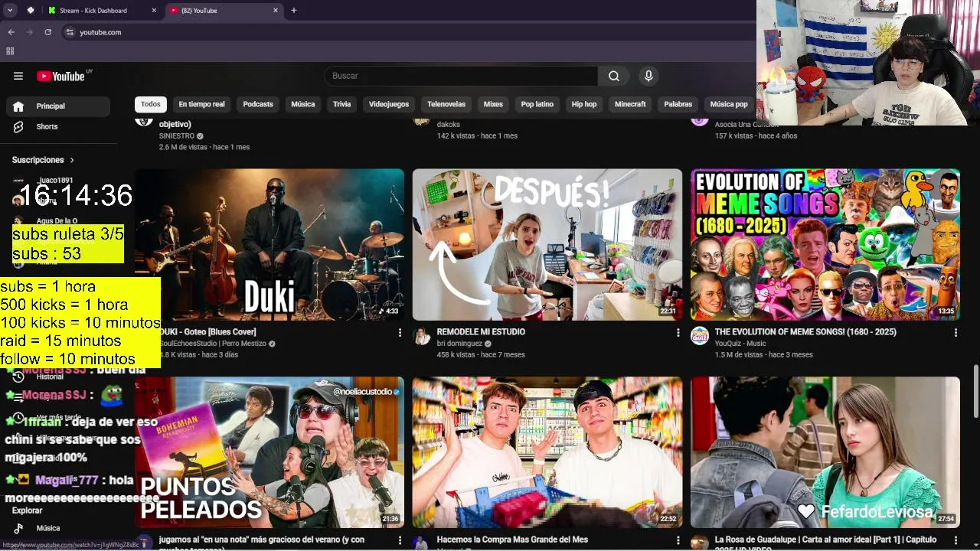
Task: Select the Hip hop filter chip
Action: pos(584,104)
